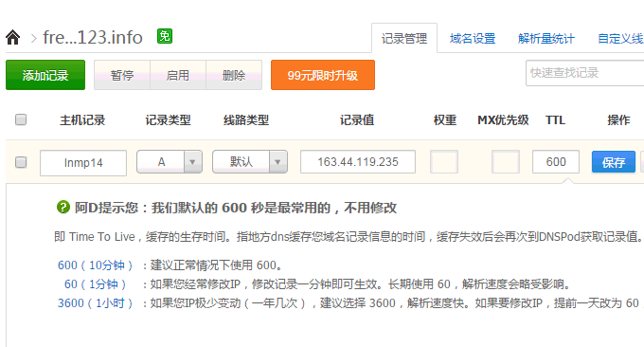
Task: Click the Time To Live explanation text
Action: point(348,237)
